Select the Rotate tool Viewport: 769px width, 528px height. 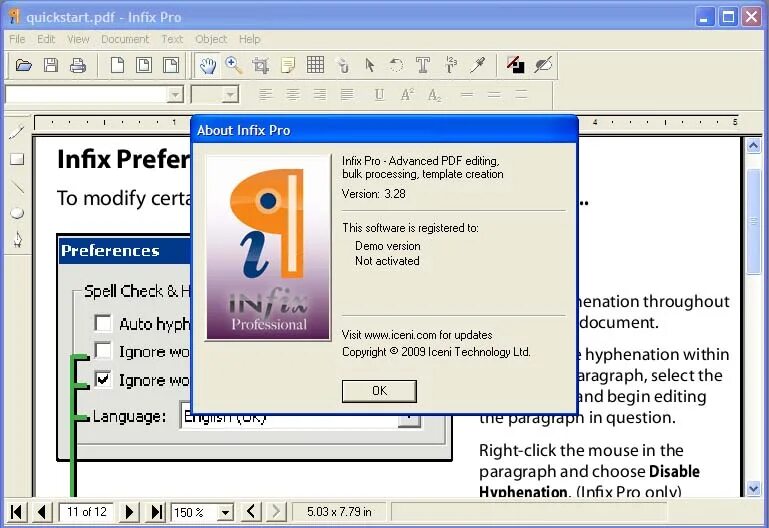coord(396,65)
